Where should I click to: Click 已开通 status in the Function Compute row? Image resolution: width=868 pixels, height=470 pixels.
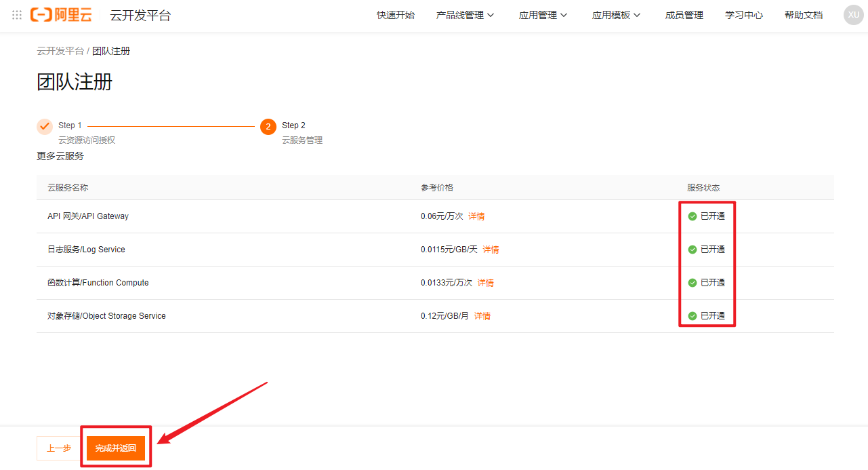[713, 283]
